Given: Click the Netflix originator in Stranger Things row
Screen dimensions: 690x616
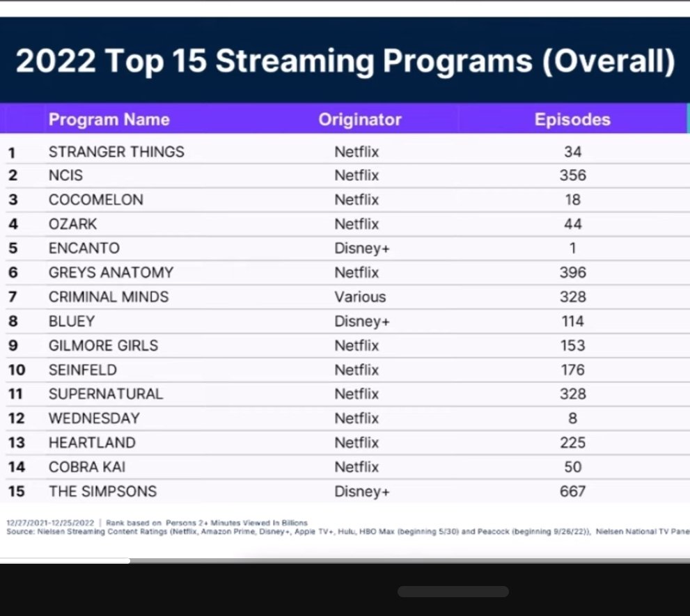Looking at the screenshot, I should [356, 152].
